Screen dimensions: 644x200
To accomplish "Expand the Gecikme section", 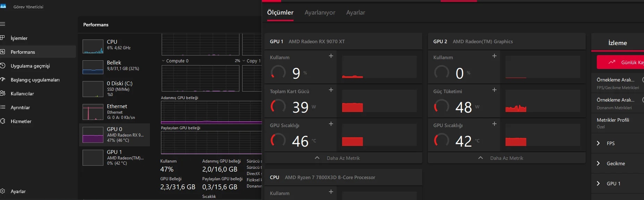I will click(598, 163).
